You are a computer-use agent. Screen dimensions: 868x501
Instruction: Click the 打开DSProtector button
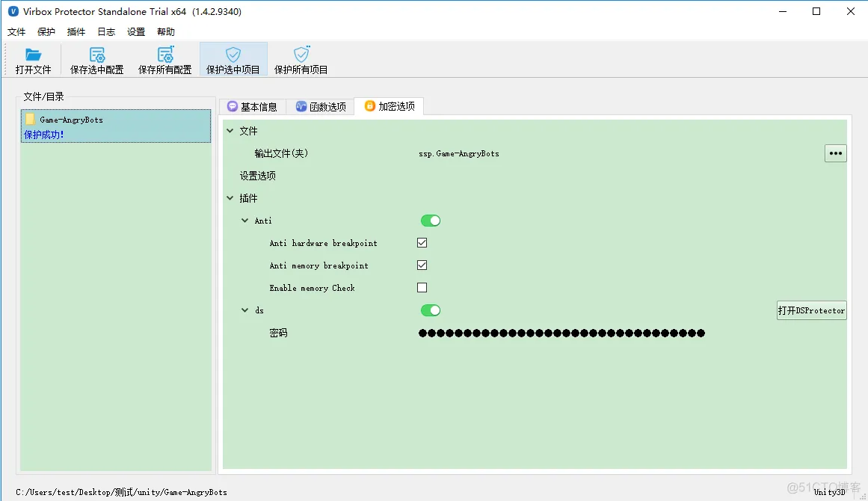point(811,310)
